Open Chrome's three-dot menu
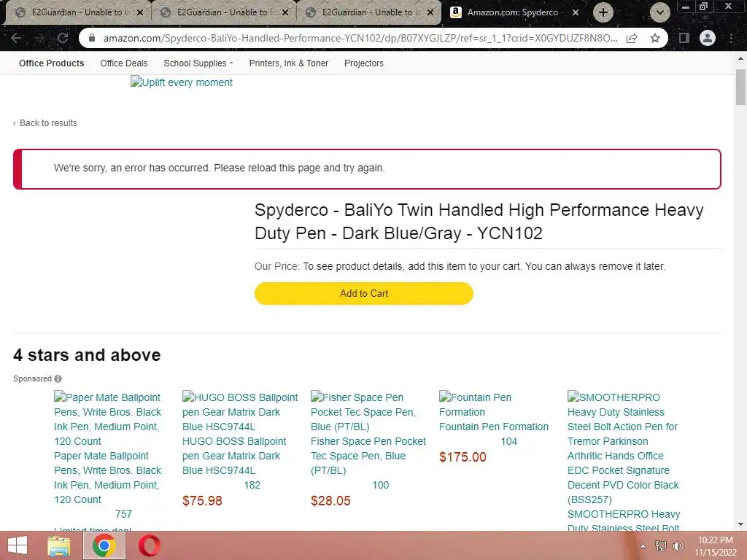 coord(731,38)
